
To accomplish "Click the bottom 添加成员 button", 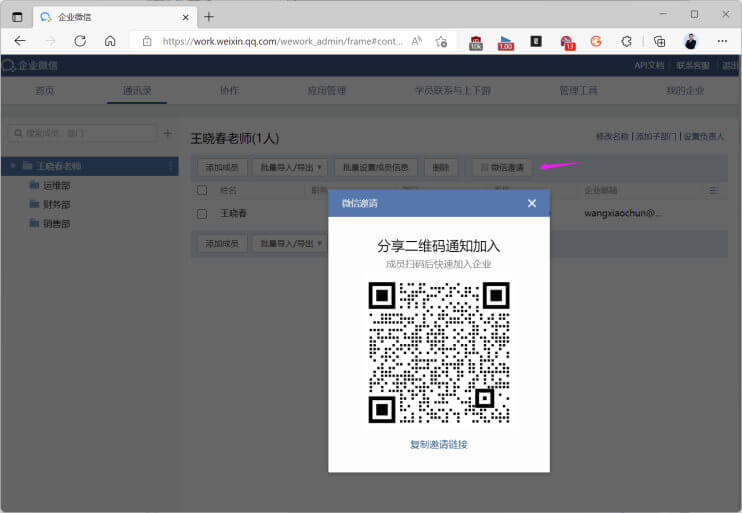I will [222, 244].
